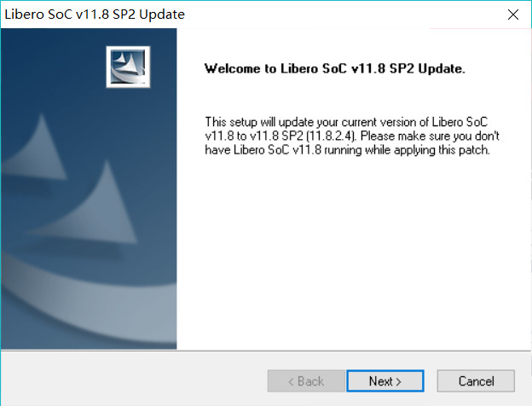Image resolution: width=532 pixels, height=406 pixels.
Task: Click the "Please make sure you don't" sentence
Action: 430,136
